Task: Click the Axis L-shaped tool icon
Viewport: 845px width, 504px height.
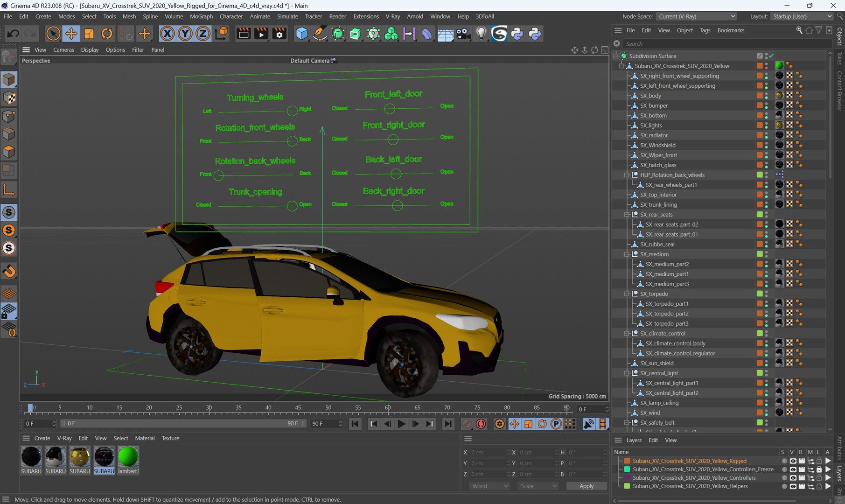Action: point(9,189)
